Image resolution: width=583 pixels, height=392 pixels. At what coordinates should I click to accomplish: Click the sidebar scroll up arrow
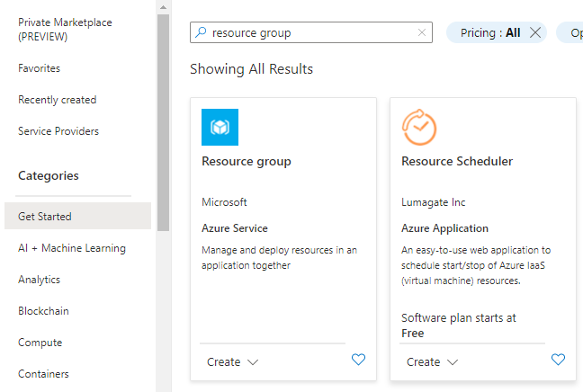click(x=163, y=7)
